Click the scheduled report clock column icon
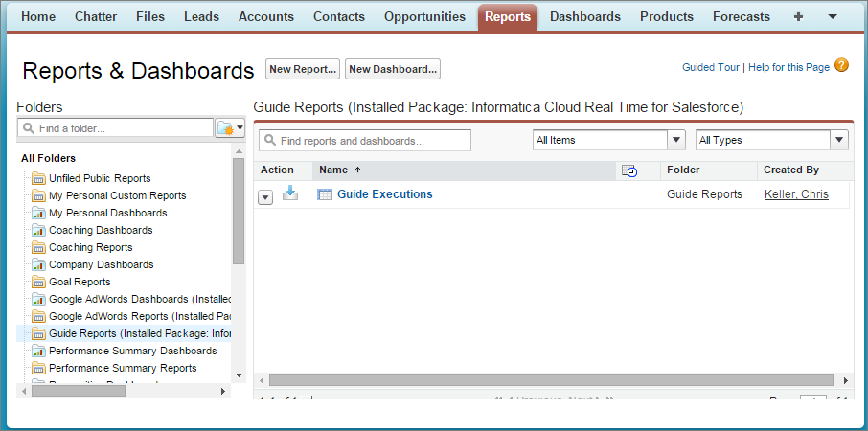868x431 pixels. click(x=628, y=170)
